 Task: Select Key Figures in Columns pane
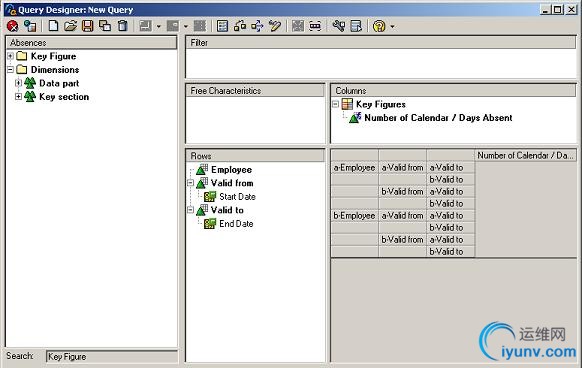[x=381, y=104]
